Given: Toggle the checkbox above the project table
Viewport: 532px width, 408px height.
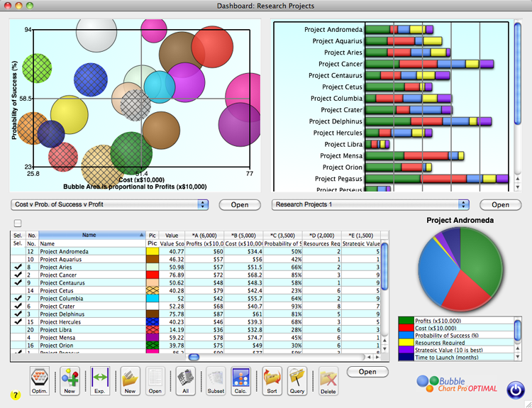Looking at the screenshot, I should point(17,224).
